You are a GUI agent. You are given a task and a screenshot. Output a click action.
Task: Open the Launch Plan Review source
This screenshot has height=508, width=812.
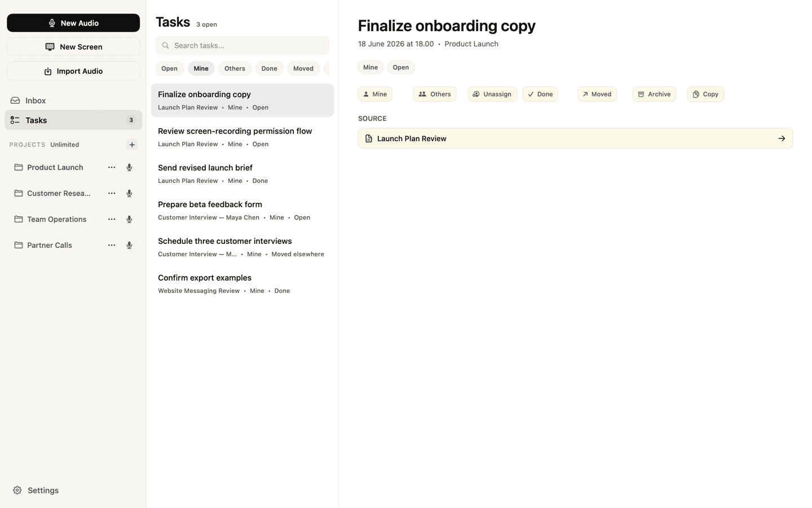[575, 138]
